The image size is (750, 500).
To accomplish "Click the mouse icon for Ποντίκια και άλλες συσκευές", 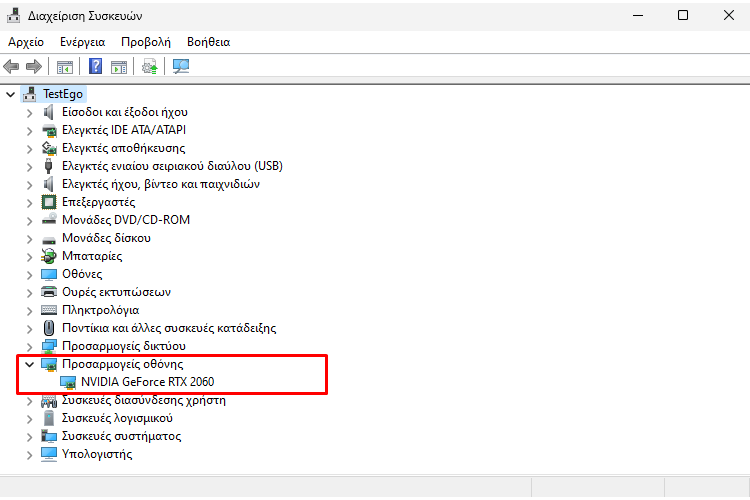I will tap(49, 328).
